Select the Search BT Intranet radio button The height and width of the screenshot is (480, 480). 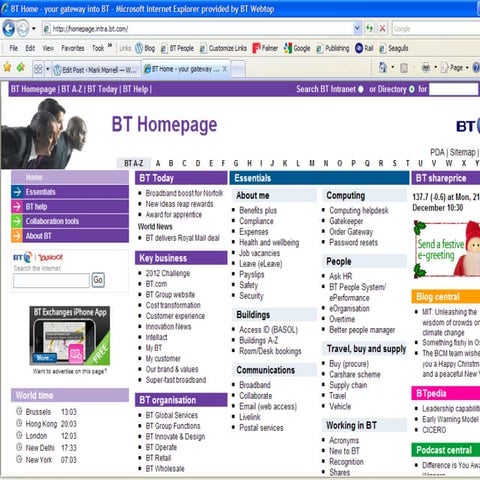361,89
